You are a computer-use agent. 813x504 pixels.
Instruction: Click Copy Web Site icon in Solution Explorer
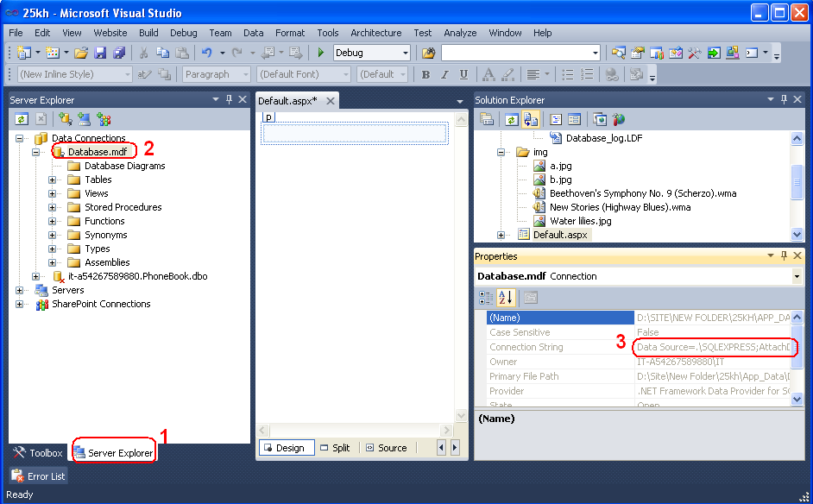tap(600, 120)
